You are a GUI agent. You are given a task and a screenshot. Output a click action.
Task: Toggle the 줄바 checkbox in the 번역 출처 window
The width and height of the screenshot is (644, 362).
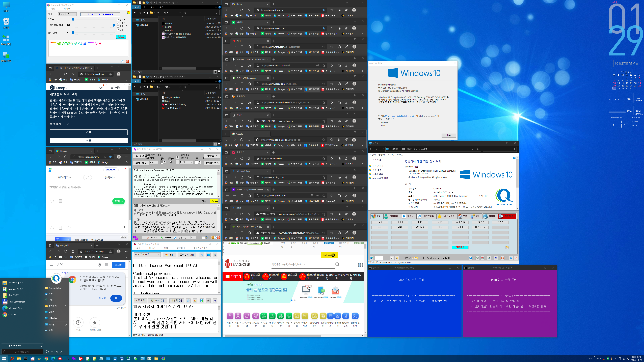point(171,162)
